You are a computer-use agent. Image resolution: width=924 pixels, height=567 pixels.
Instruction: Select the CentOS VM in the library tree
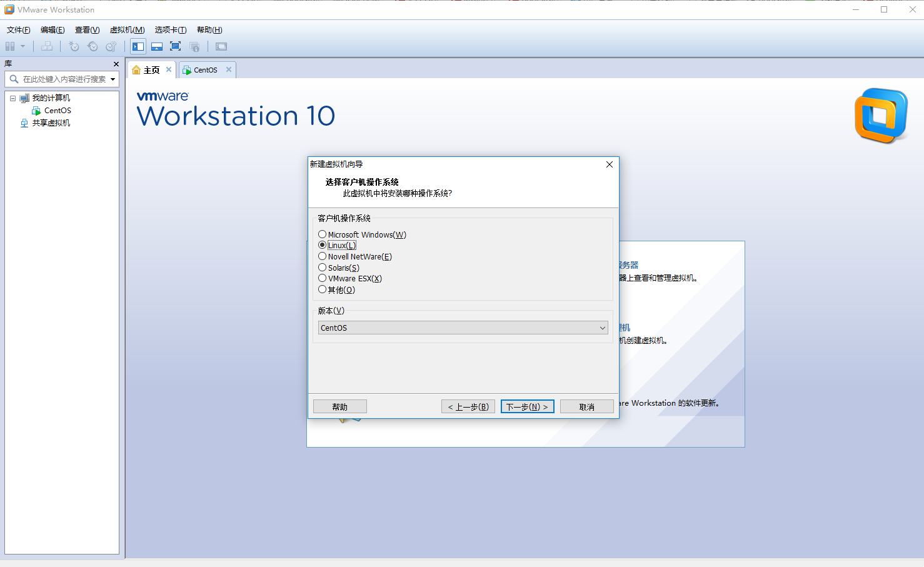58,111
